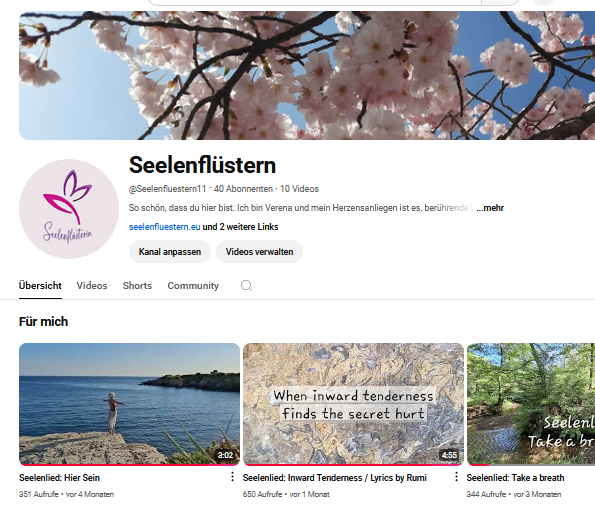Screen dimensions: 595x516
Task: Open 'und 2 weitere Links' list
Action: 240,227
